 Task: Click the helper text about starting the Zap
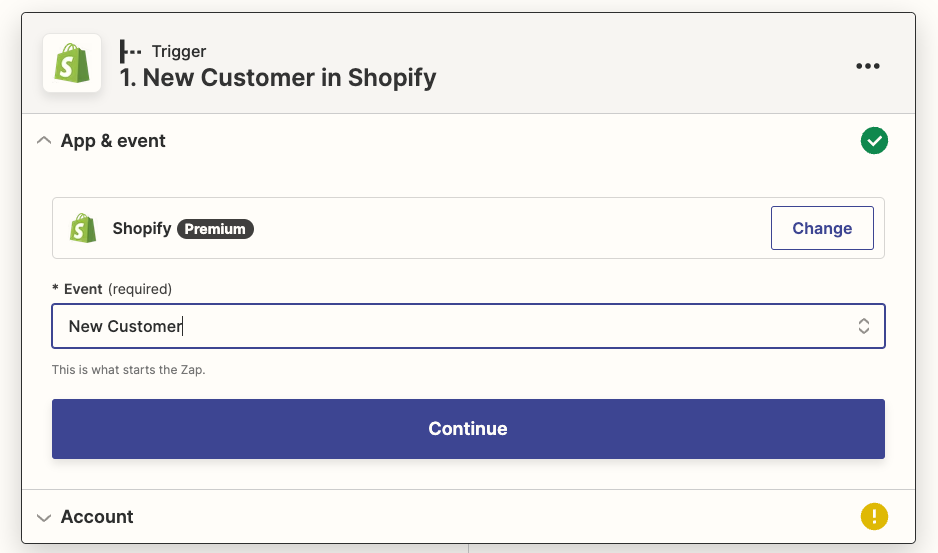pos(128,370)
